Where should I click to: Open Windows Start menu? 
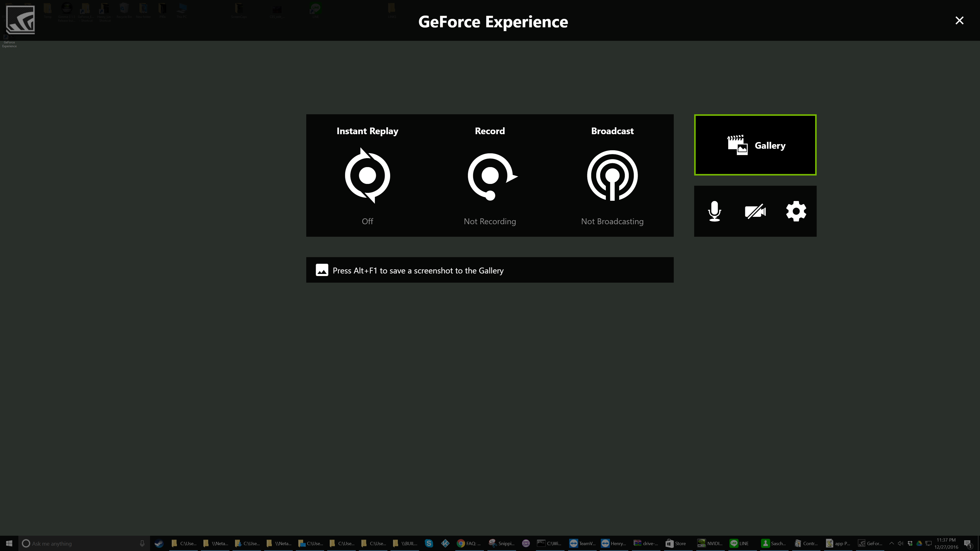[x=9, y=543]
